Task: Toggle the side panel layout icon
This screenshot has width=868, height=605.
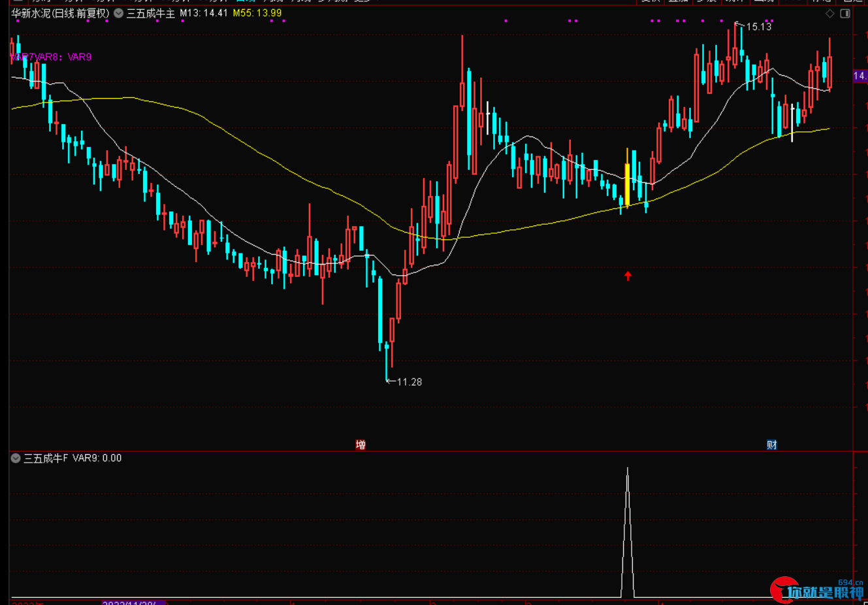Action: [845, 14]
